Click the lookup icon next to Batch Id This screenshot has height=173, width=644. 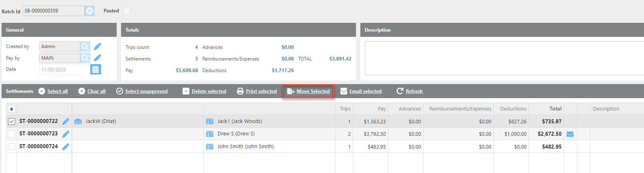coord(90,11)
